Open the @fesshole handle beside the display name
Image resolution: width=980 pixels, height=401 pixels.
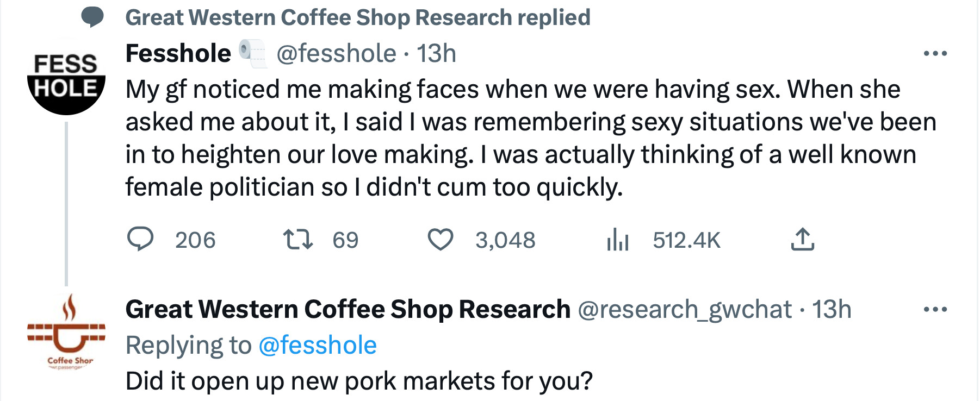pos(336,53)
